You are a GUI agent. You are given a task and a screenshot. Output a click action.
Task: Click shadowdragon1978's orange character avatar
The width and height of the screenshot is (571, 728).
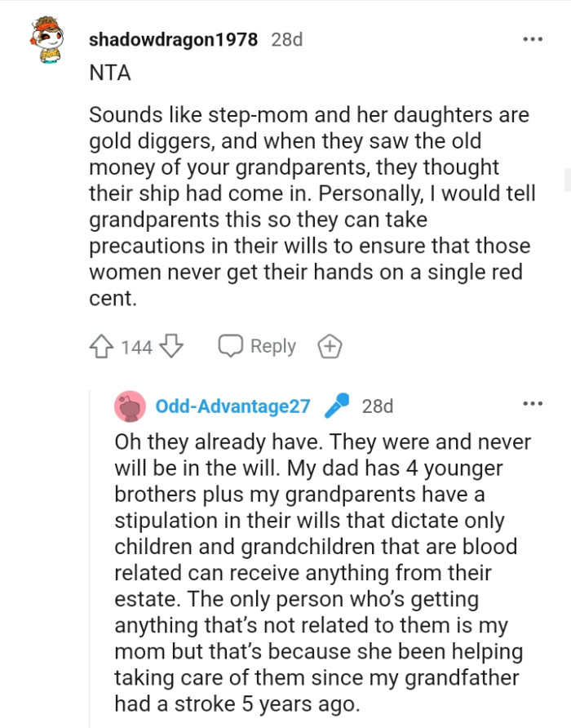click(x=49, y=38)
